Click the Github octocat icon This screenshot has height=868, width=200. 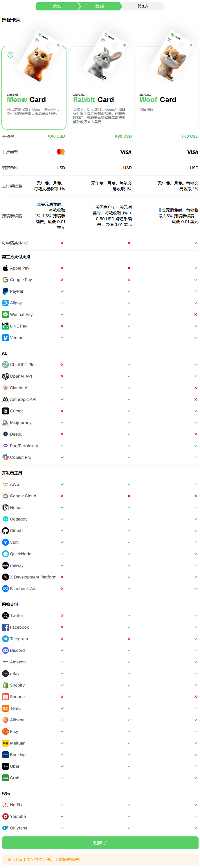click(6, 531)
